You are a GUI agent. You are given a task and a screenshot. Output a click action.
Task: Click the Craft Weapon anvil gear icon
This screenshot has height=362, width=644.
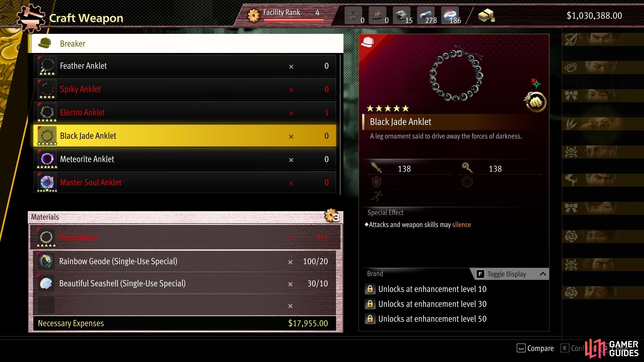tap(31, 18)
